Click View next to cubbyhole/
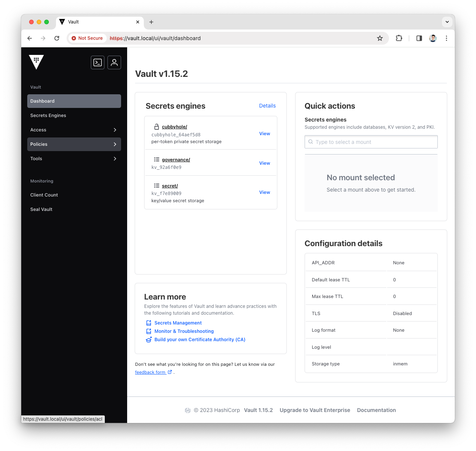Image resolution: width=476 pixels, height=451 pixels. [264, 133]
